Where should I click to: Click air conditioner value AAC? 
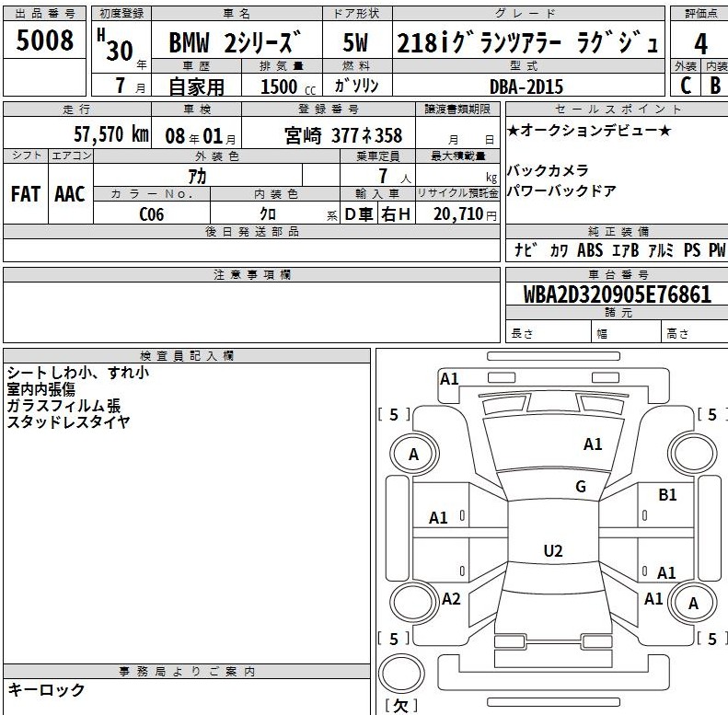pyautogui.click(x=70, y=194)
